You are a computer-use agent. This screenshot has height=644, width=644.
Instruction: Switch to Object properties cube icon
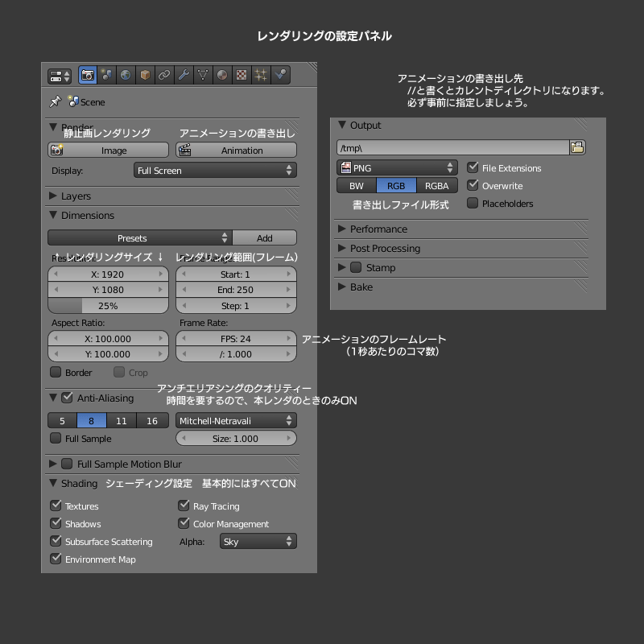tap(145, 76)
